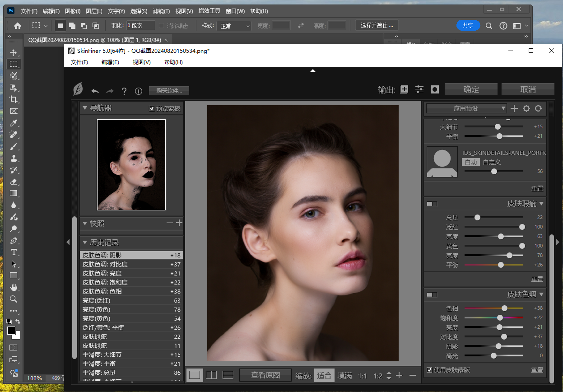Image resolution: width=563 pixels, height=392 pixels.
Task: Select the Photoshop Crop tool
Action: click(14, 99)
